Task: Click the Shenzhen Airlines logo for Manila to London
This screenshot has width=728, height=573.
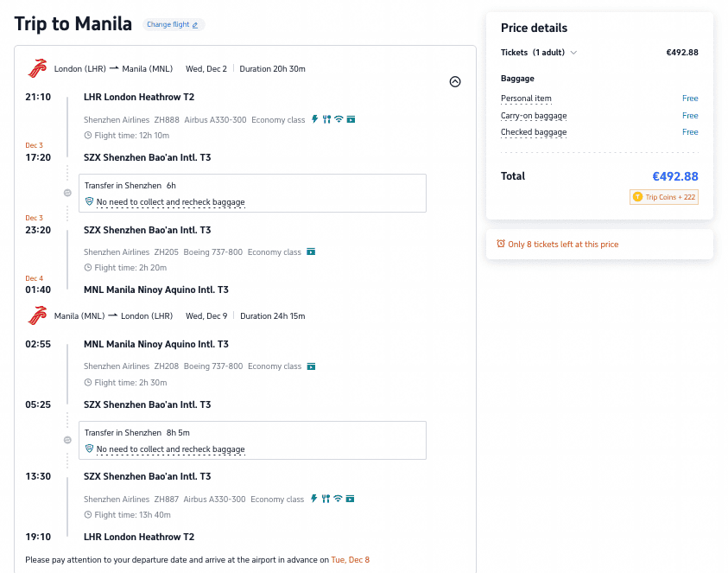Action: point(38,315)
